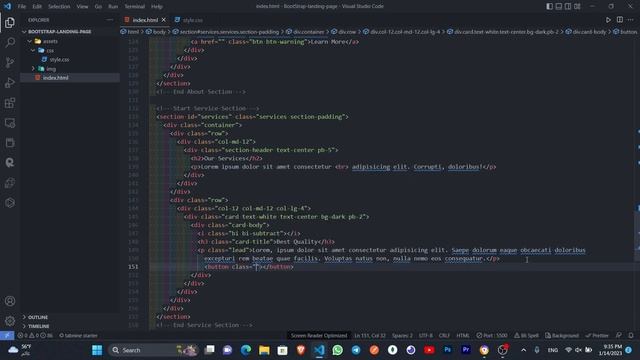Change line endings via CRLF
This screenshot has width=640, height=360.
point(444,336)
